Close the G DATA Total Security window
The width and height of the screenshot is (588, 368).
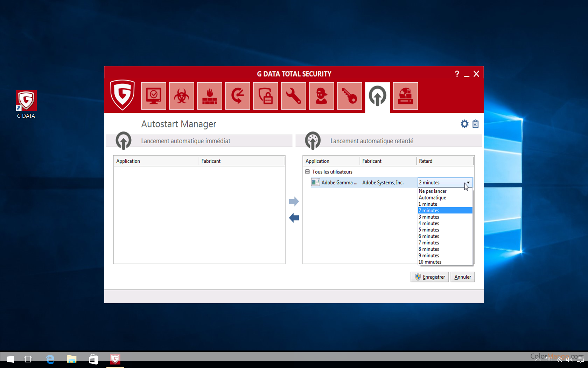tap(476, 74)
